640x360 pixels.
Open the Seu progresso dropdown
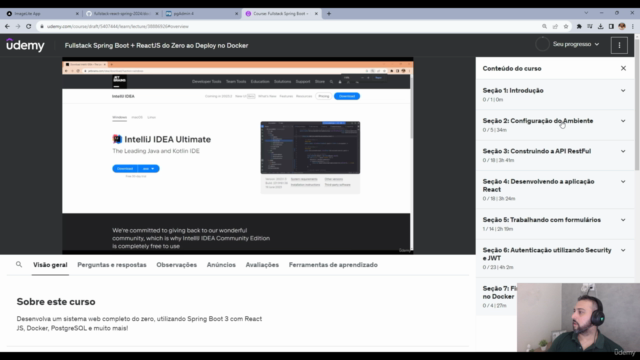[x=576, y=44]
